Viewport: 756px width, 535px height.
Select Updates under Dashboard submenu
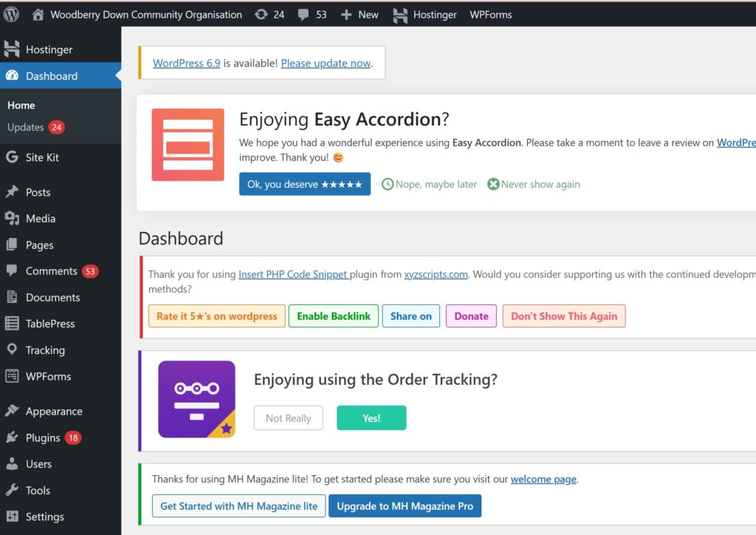[x=26, y=127]
